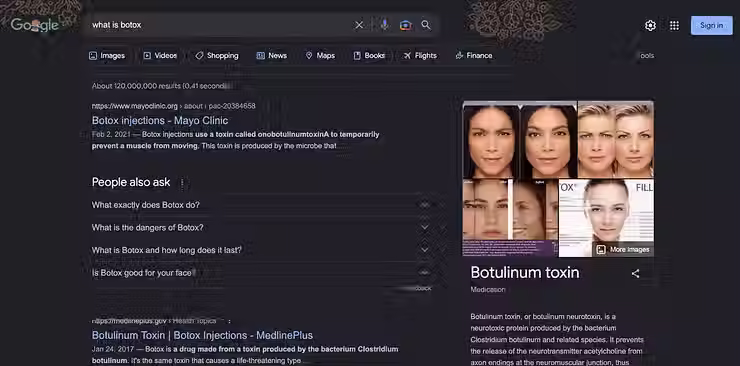Image resolution: width=740 pixels, height=366 pixels.
Task: Switch to the Books tab
Action: [x=369, y=56]
